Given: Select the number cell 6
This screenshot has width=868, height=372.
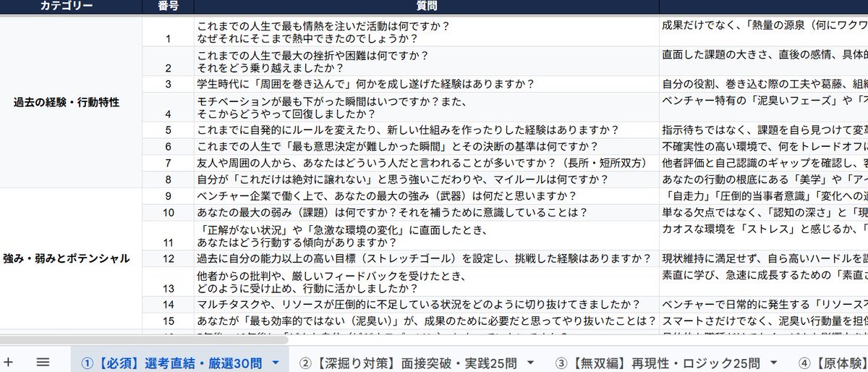Looking at the screenshot, I should pos(168,147).
